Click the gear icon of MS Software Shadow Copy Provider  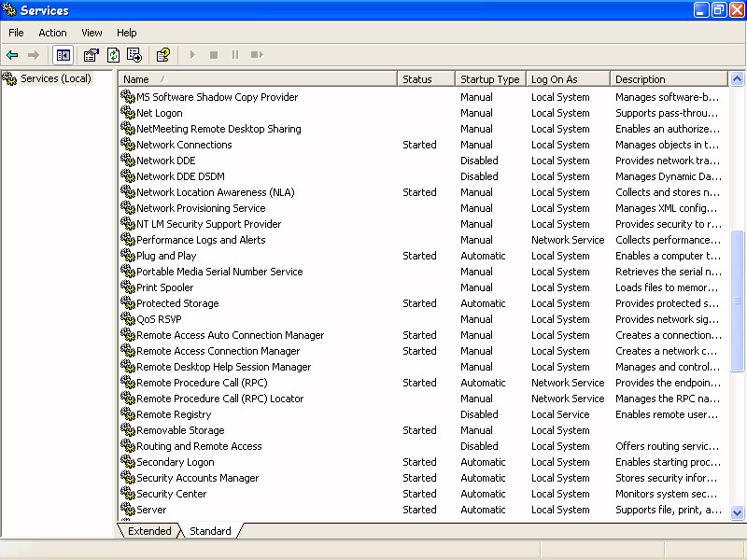click(128, 96)
